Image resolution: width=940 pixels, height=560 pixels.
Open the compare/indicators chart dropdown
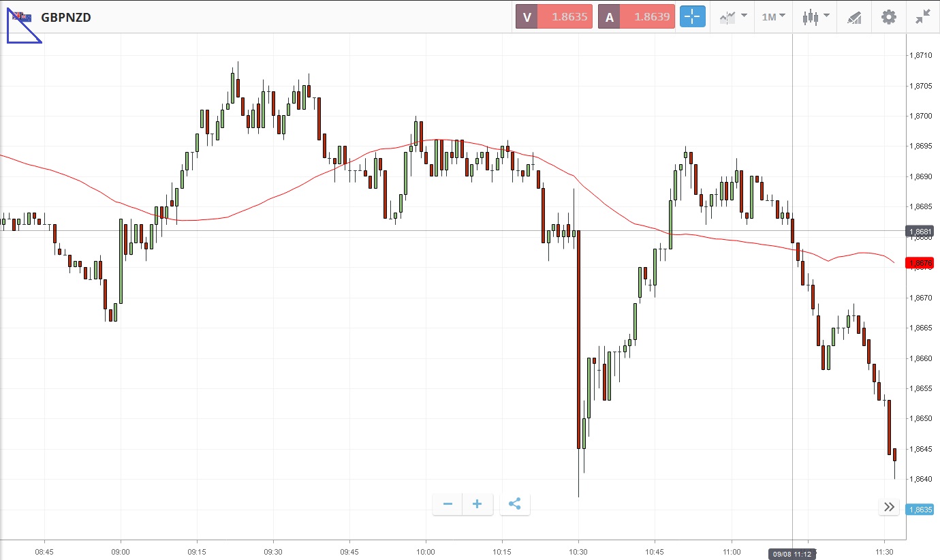[x=732, y=17]
